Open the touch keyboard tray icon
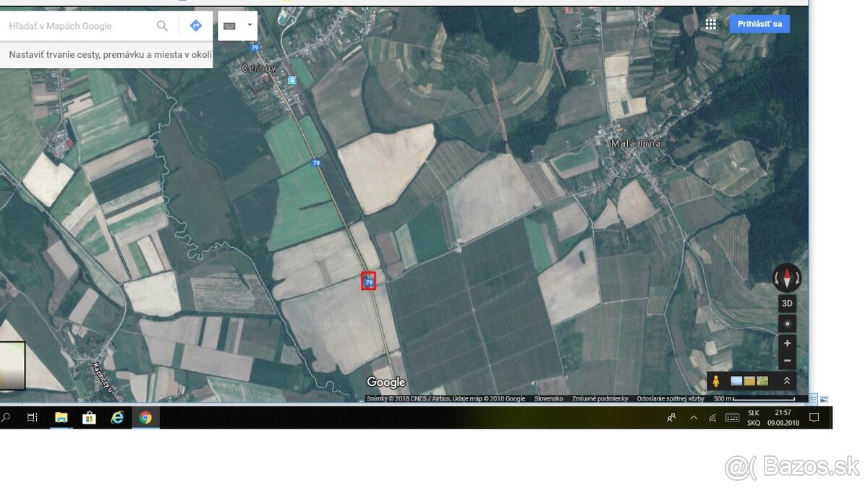868x488 pixels. click(x=732, y=417)
